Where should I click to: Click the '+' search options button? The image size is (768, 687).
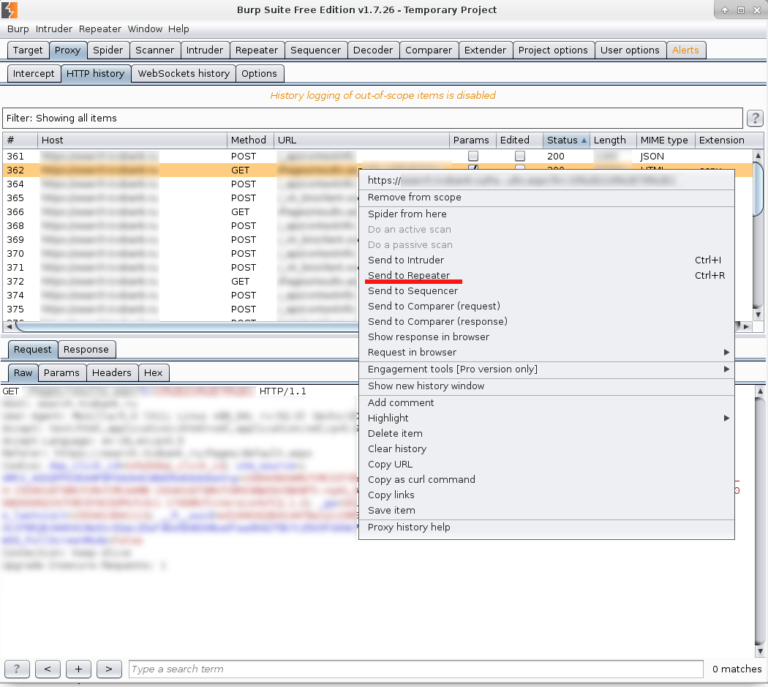click(79, 668)
